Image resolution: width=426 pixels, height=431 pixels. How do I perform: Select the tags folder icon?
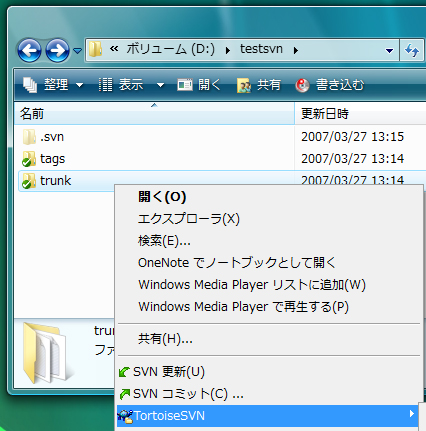(x=29, y=159)
